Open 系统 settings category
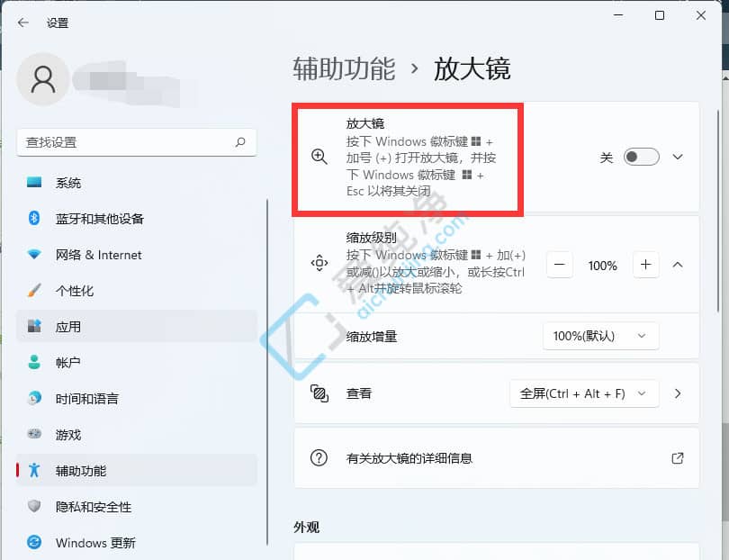Screen dimensions: 729x560 137,183
